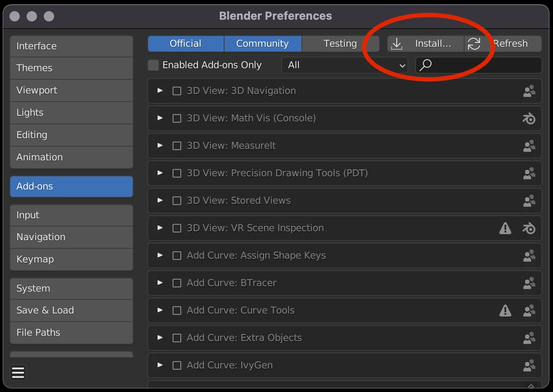Enable the BTracer add-on checkbox
553x392 pixels.
pos(177,283)
